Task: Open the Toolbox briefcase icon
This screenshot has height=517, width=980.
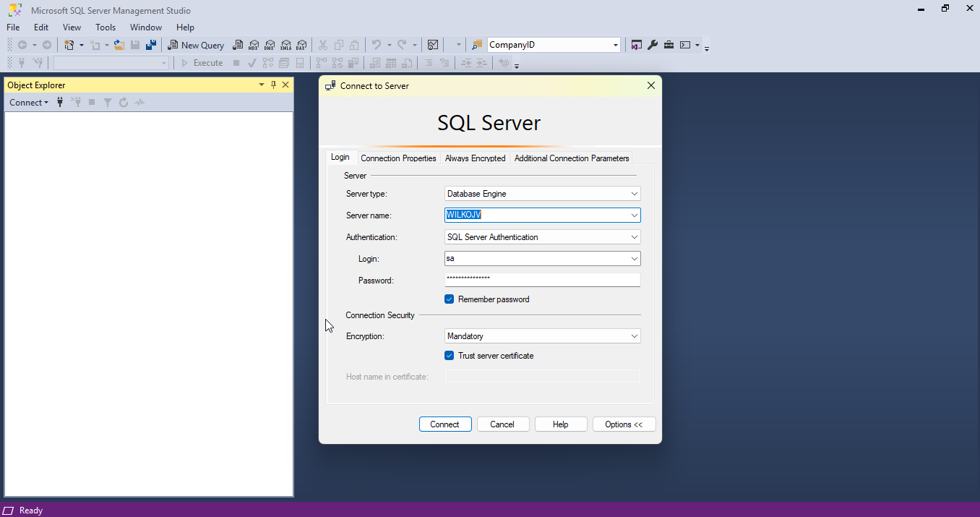Action: pos(669,45)
